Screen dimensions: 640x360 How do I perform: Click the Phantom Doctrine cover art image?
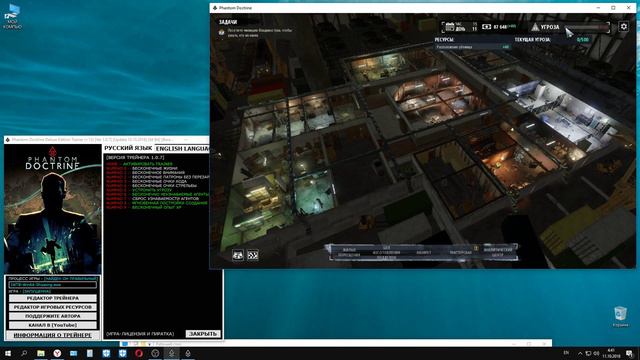tap(53, 209)
